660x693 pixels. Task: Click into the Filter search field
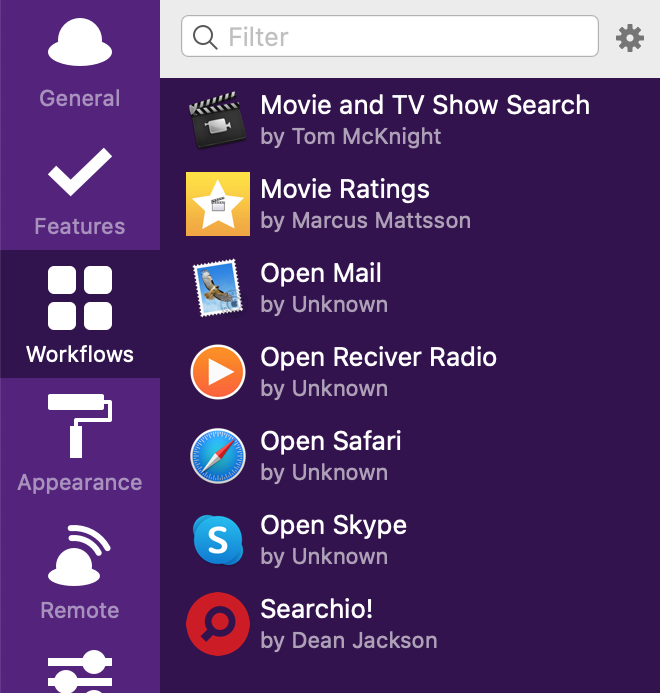pyautogui.click(x=389, y=36)
